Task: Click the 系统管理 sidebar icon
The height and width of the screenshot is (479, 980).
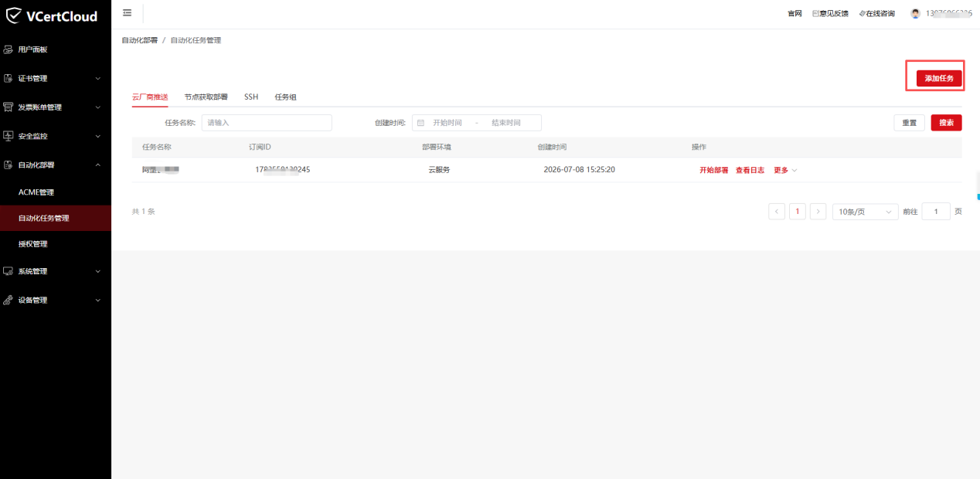Action: coord(9,271)
